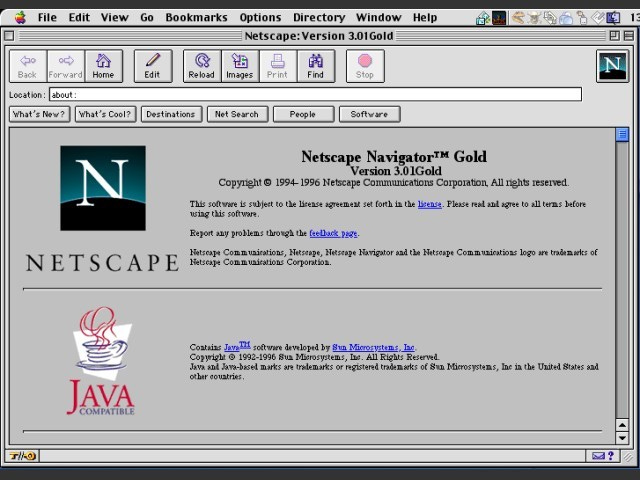Screen dimensions: 640x480
Task: Open the Window menu
Action: coord(378,18)
